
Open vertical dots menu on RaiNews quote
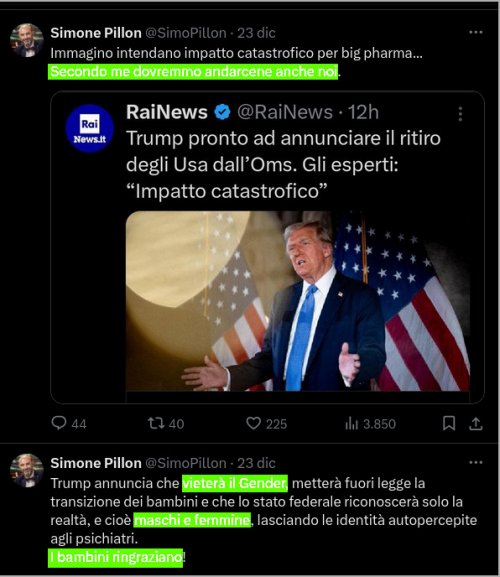tap(460, 114)
